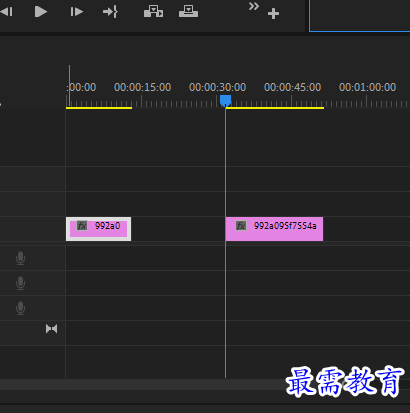Viewport: 410px width, 413px height.
Task: Toggle voice-over microphone on third audio track
Action: (x=20, y=308)
